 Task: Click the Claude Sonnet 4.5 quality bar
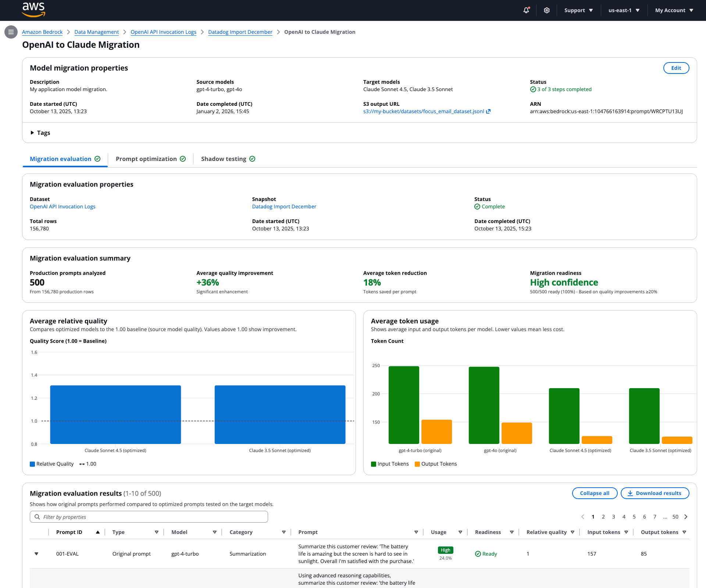coord(115,415)
